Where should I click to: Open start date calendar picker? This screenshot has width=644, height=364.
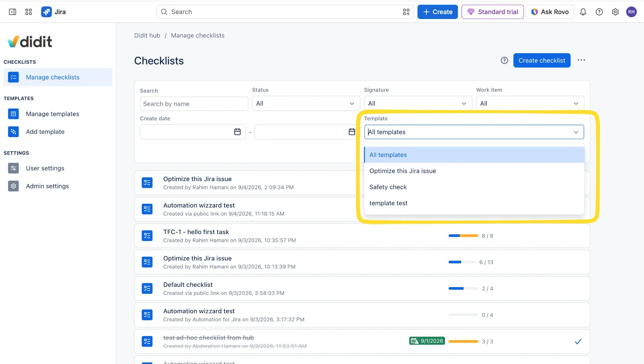(237, 132)
